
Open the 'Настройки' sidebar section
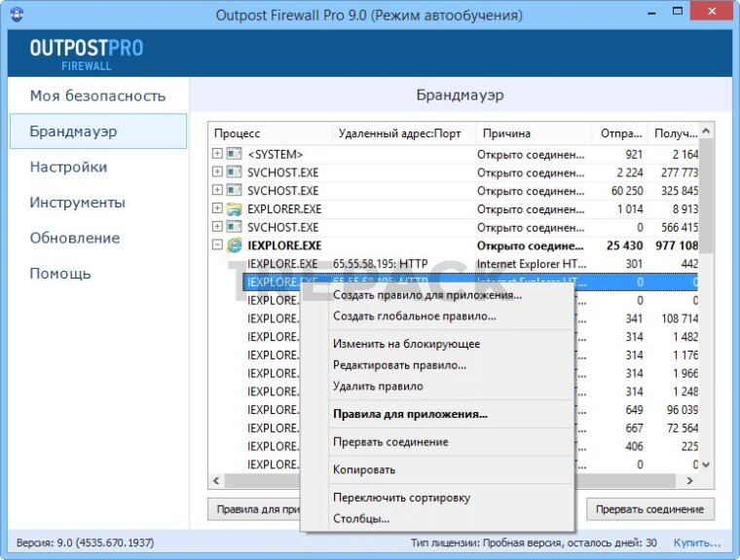(x=68, y=167)
